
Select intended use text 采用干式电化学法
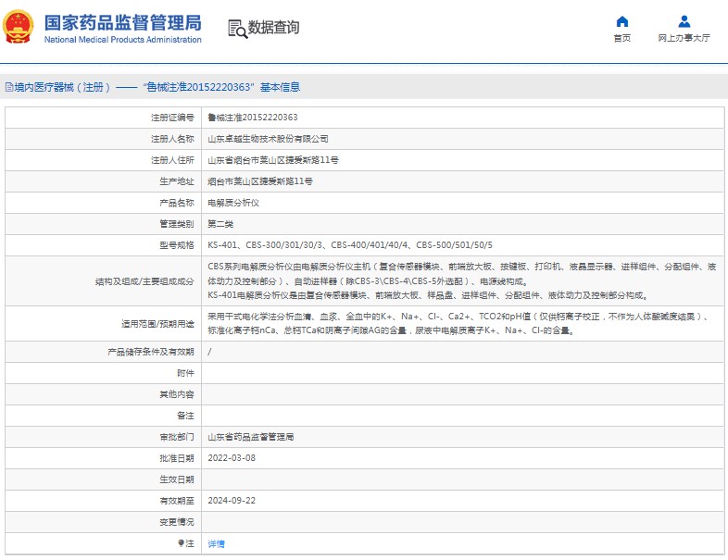[x=458, y=317]
